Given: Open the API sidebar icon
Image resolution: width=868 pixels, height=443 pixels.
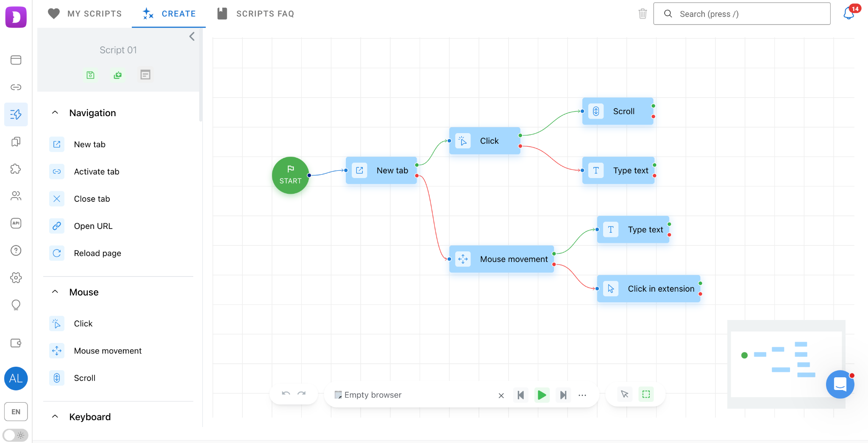Looking at the screenshot, I should tap(16, 223).
